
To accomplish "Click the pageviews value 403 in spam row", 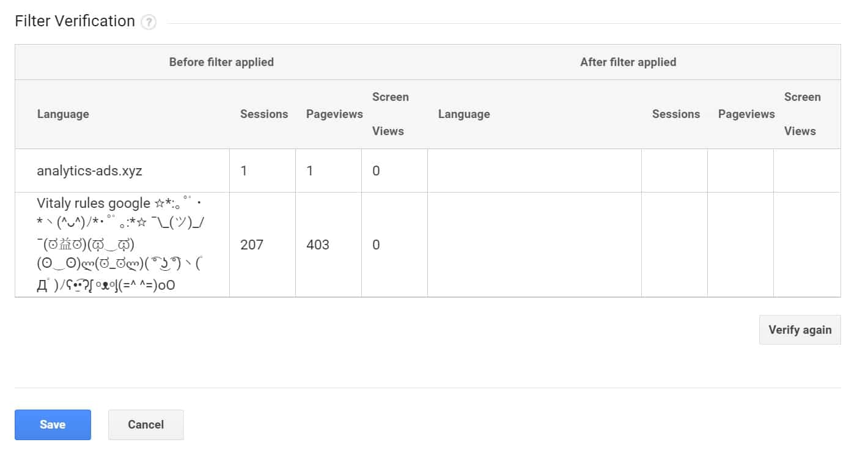I will pos(318,245).
